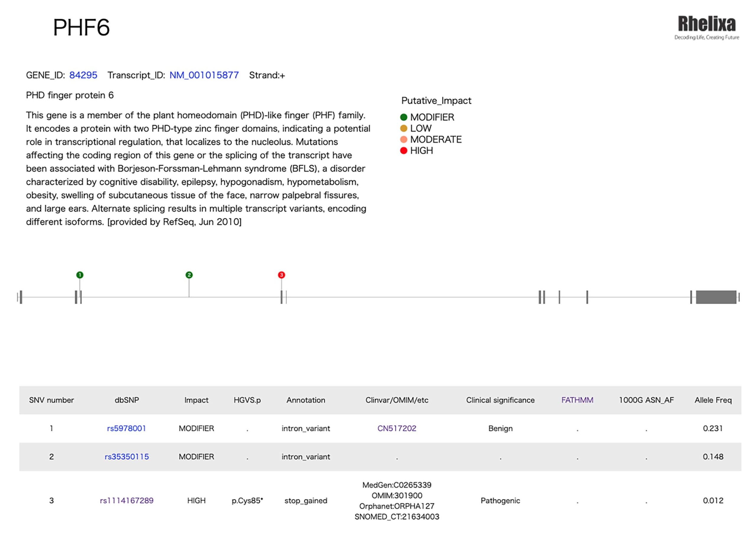This screenshot has width=756, height=538.
Task: Open gene ID 84295 link
Action: click(x=83, y=75)
